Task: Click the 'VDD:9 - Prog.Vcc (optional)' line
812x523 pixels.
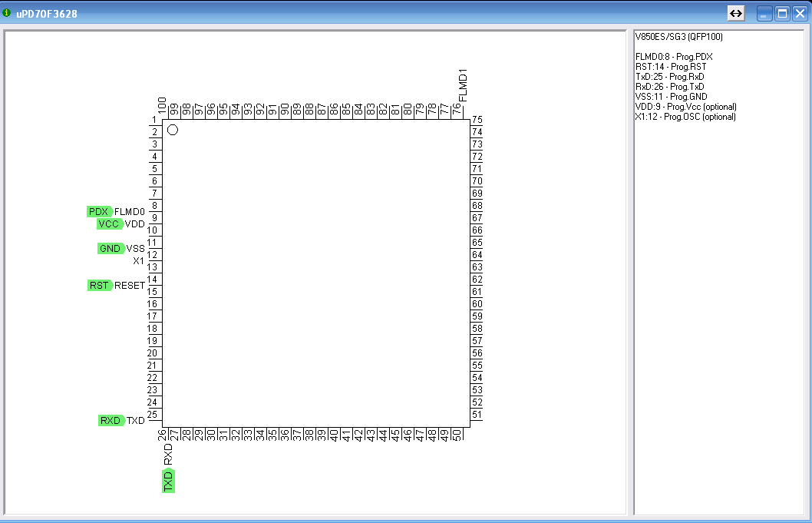Action: coord(685,107)
